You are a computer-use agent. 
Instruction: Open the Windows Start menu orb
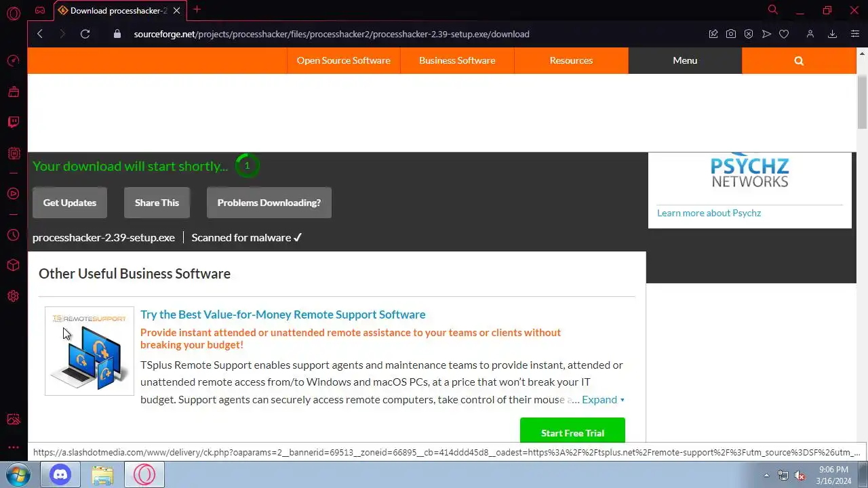coord(18,474)
